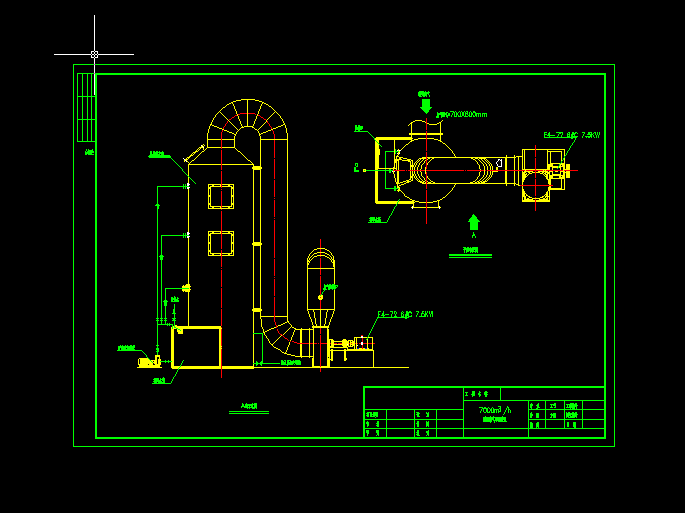Screen dimensions: 685x513
Task: Select the circulation pump at bottom left
Action: [149, 362]
